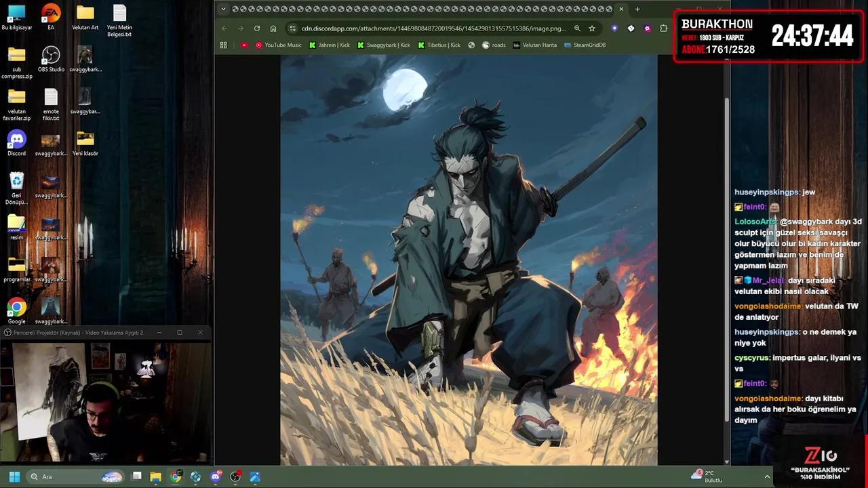Open the zoom magnifier in address bar

pos(577,28)
